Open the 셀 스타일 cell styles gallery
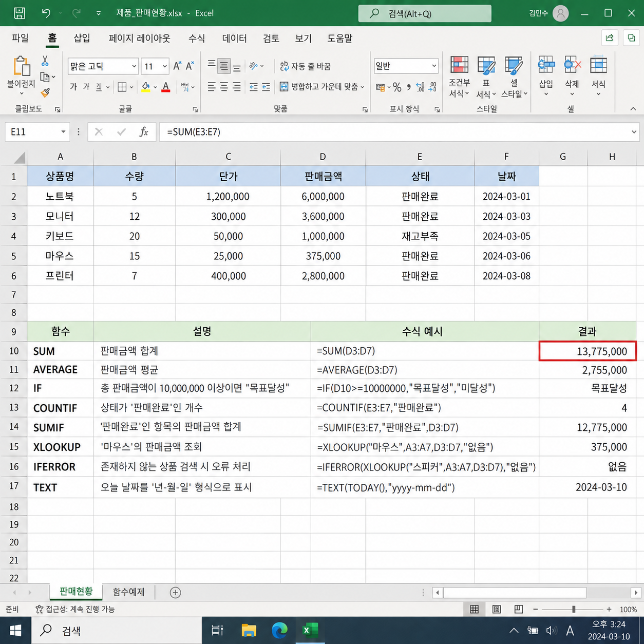This screenshot has width=644, height=644. click(514, 77)
